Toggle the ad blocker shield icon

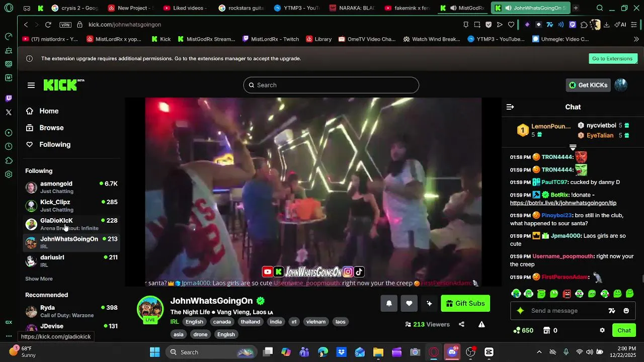pos(489,25)
